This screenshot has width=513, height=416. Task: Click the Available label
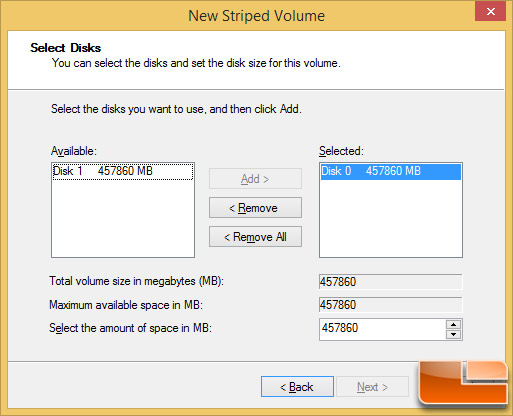pos(74,151)
